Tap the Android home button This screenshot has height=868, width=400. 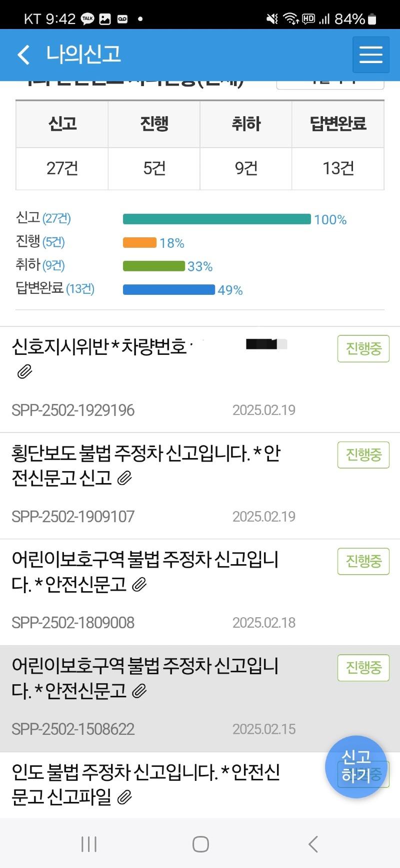pyautogui.click(x=200, y=844)
